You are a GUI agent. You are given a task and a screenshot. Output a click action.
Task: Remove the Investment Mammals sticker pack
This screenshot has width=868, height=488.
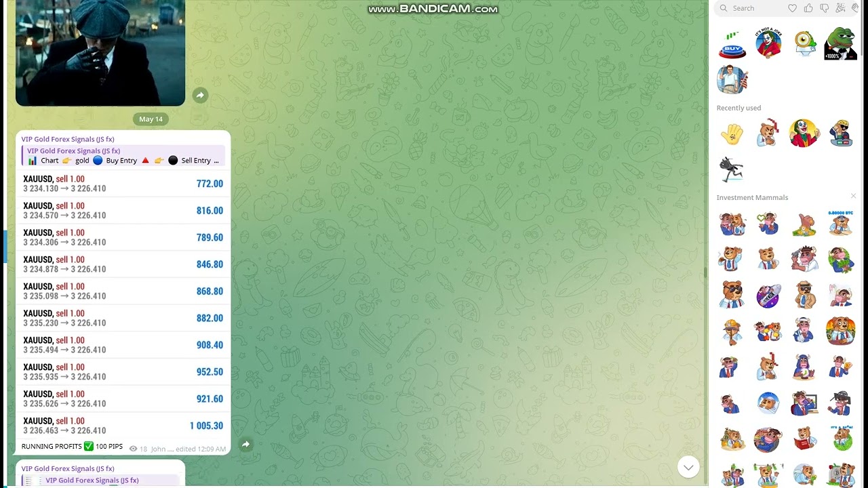tap(853, 197)
